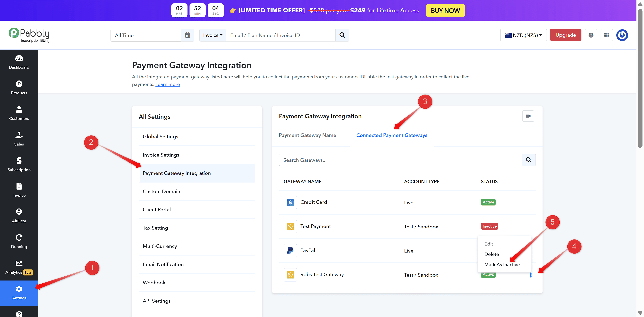Focus the Search Gateways input field
Viewport: 644px width, 317px height.
(400, 160)
